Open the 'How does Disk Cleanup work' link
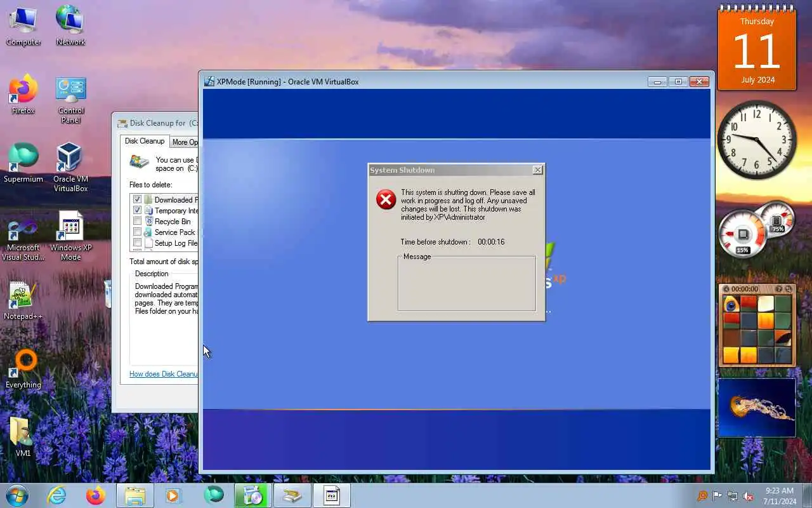812x508 pixels. click(x=164, y=374)
